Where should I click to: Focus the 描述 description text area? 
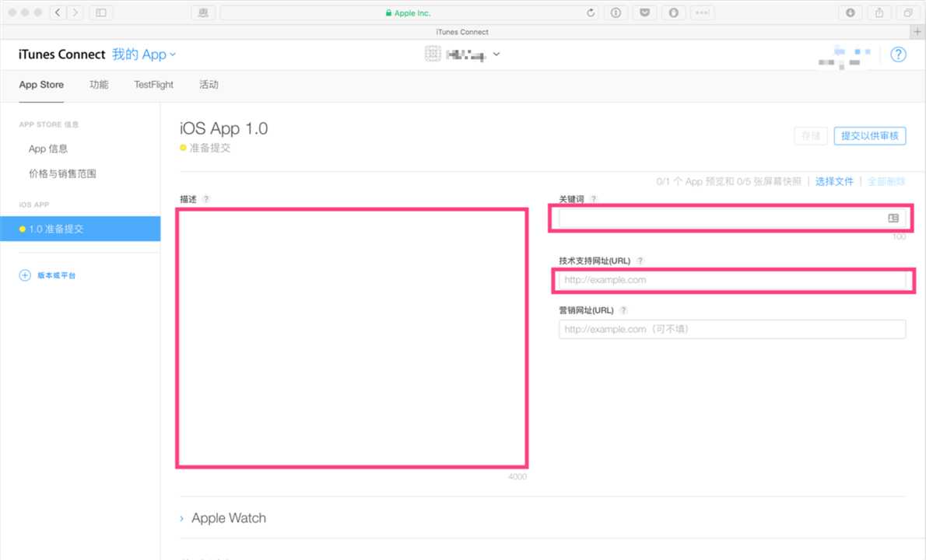pos(352,338)
